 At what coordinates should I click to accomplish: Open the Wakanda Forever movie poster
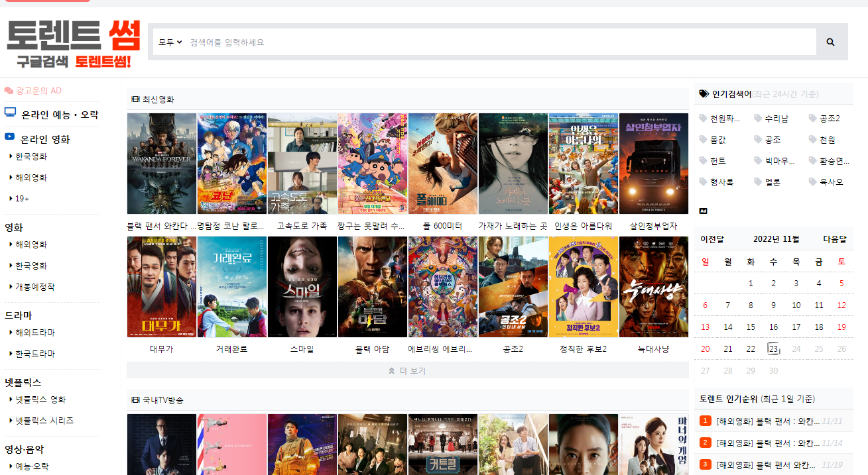pos(162,164)
